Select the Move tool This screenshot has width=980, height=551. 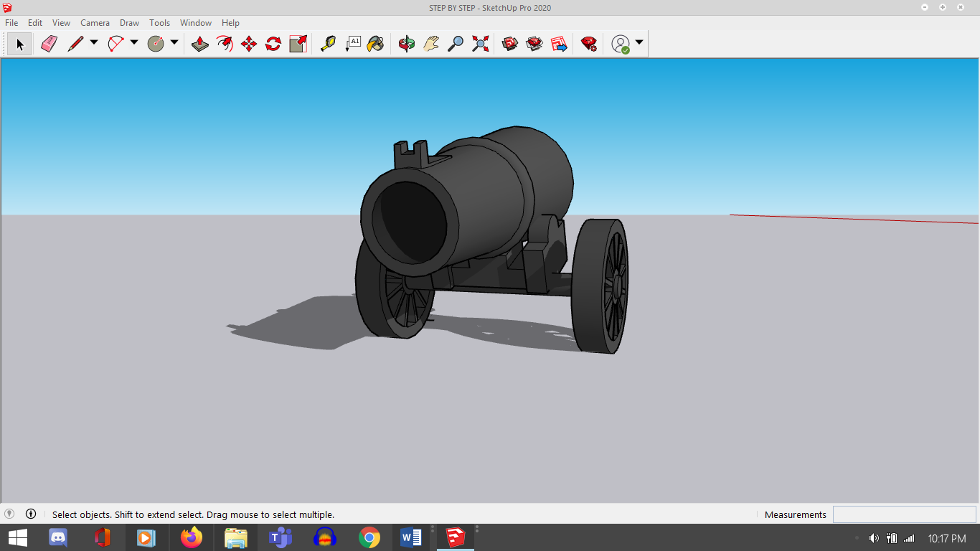coord(249,44)
